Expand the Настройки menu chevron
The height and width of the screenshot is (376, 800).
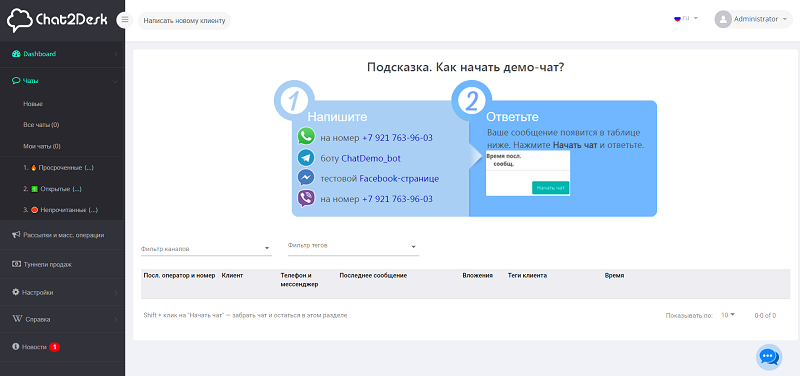pos(116,293)
